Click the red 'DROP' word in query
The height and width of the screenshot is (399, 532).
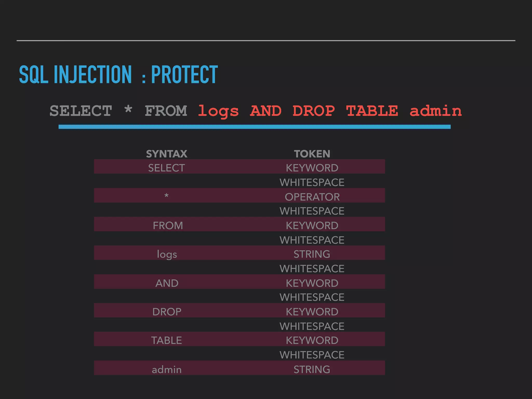(314, 111)
